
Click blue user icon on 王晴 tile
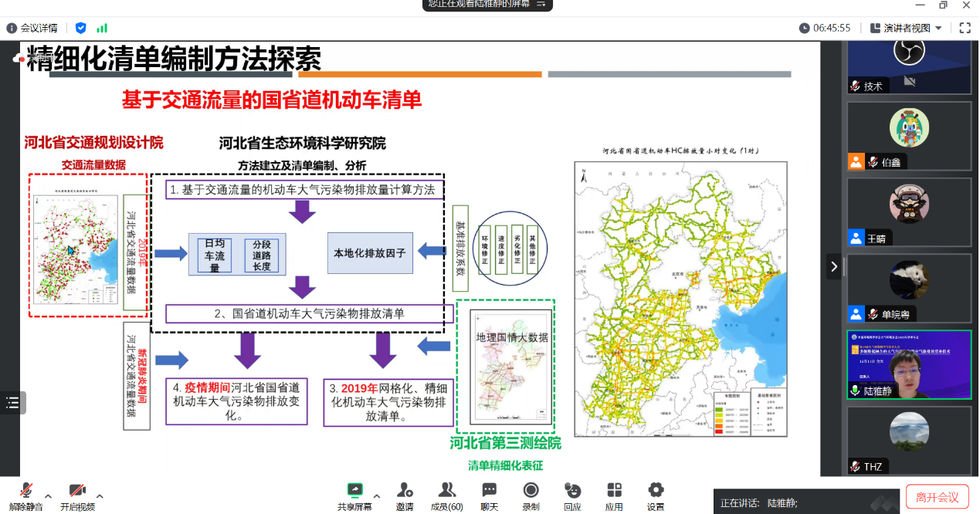tap(856, 238)
